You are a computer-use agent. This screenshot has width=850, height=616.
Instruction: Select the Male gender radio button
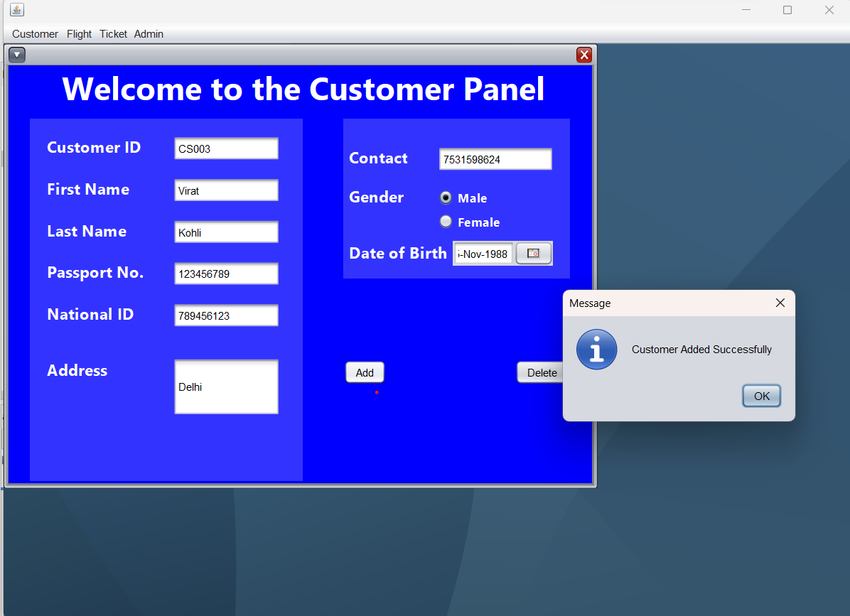pyautogui.click(x=446, y=198)
